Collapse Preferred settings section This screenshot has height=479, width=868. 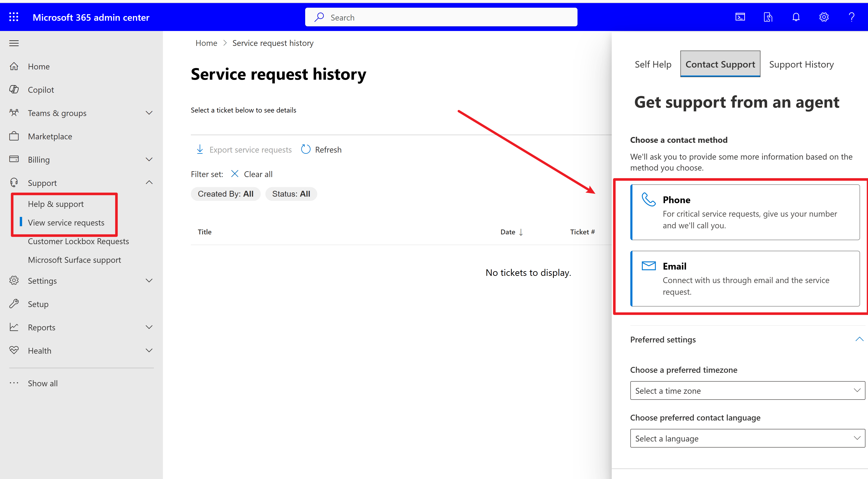click(x=860, y=339)
